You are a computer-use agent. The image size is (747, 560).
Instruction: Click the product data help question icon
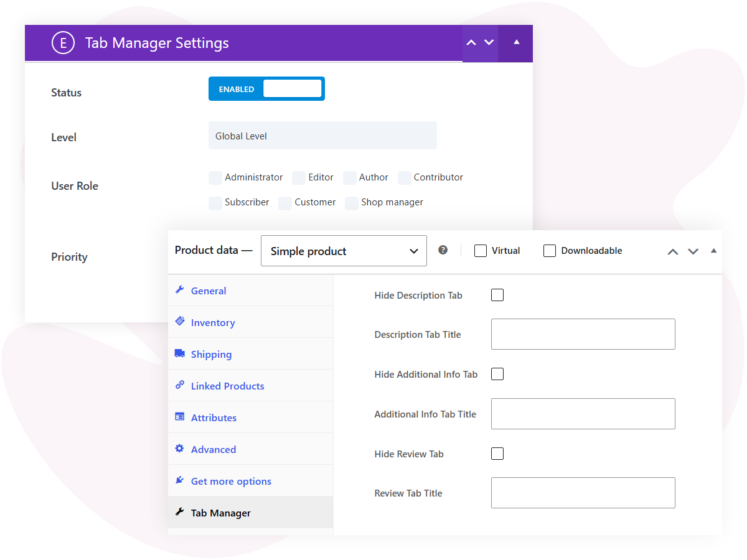[443, 250]
